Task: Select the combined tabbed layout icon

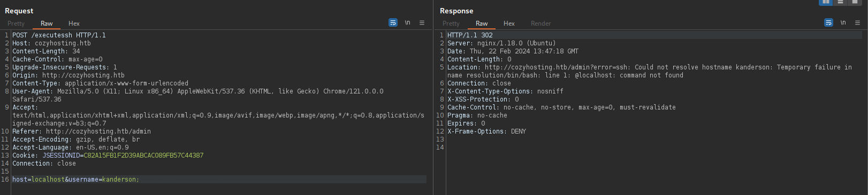Action: tap(855, 2)
